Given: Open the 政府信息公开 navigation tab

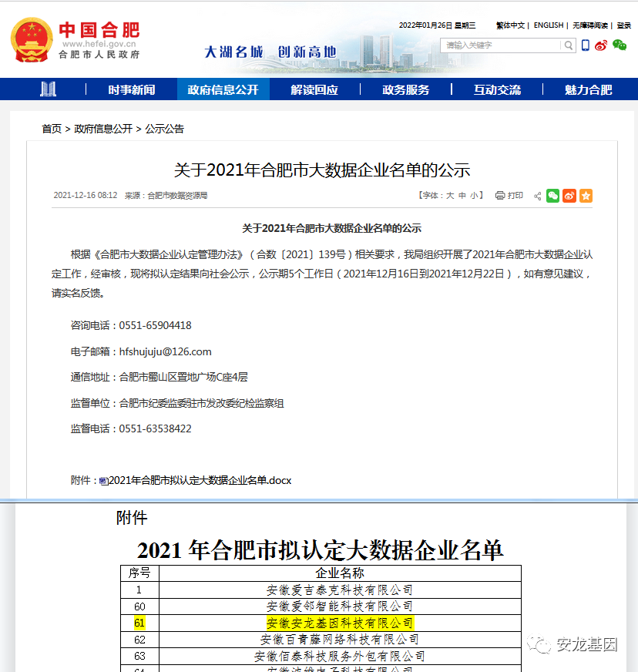Looking at the screenshot, I should pyautogui.click(x=223, y=89).
